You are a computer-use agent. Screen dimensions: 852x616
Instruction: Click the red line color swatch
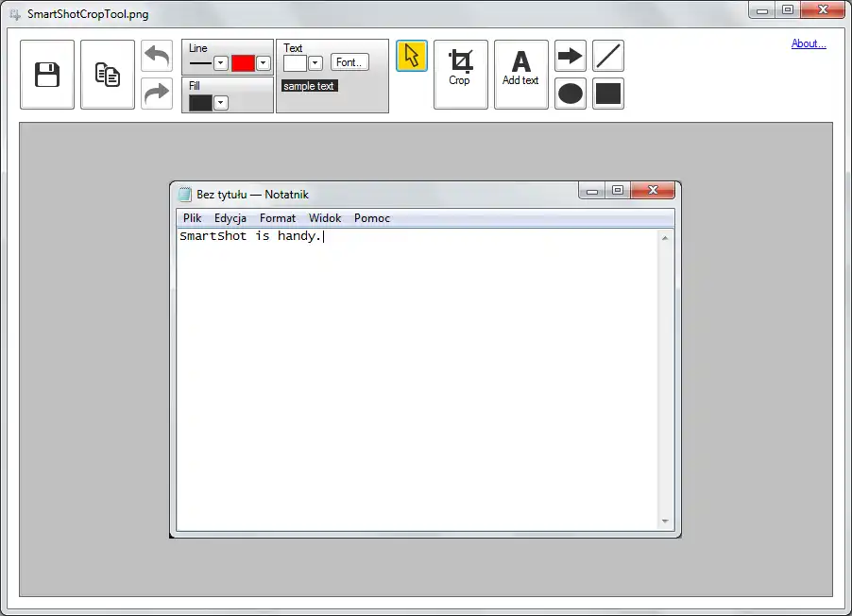(243, 63)
